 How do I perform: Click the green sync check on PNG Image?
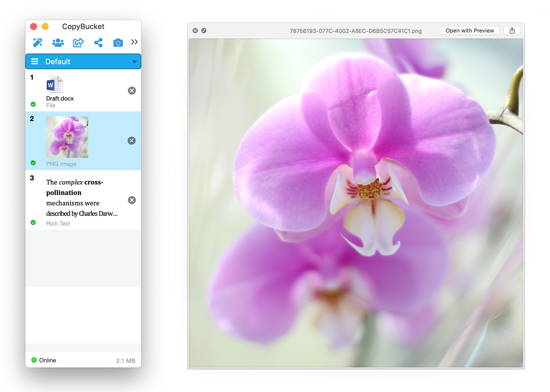click(x=33, y=163)
